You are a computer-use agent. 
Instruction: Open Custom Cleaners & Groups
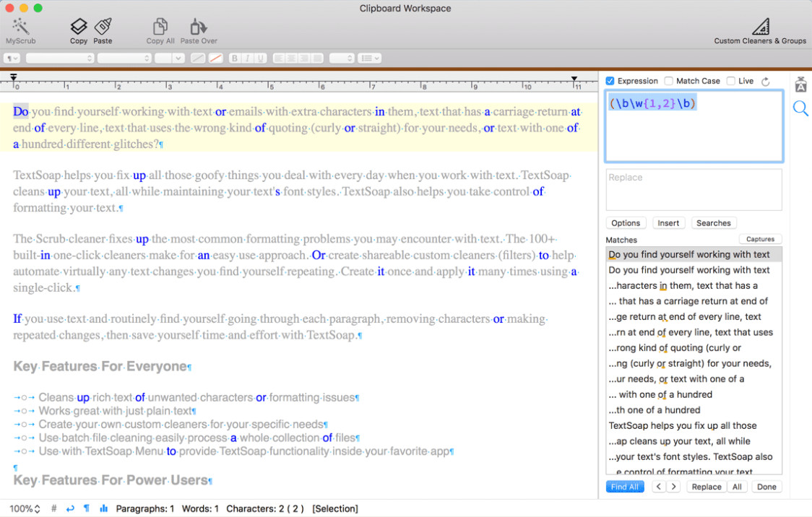point(760,30)
